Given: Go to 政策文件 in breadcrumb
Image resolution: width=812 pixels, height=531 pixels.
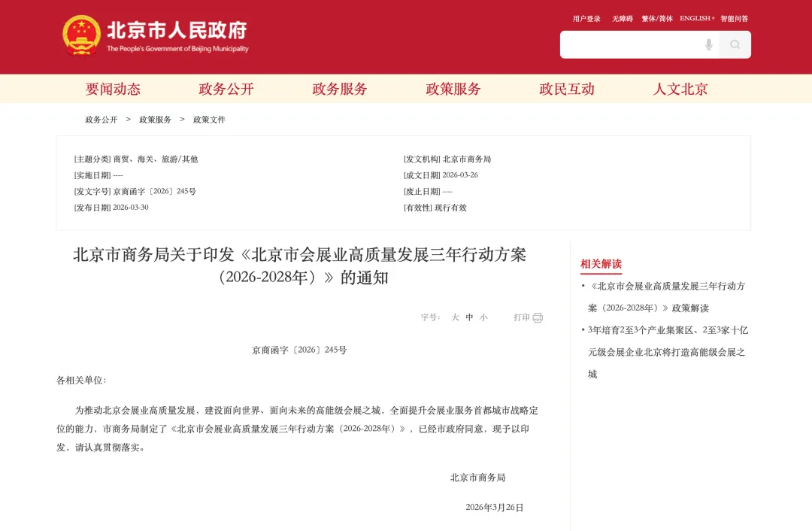Looking at the screenshot, I should tap(209, 120).
